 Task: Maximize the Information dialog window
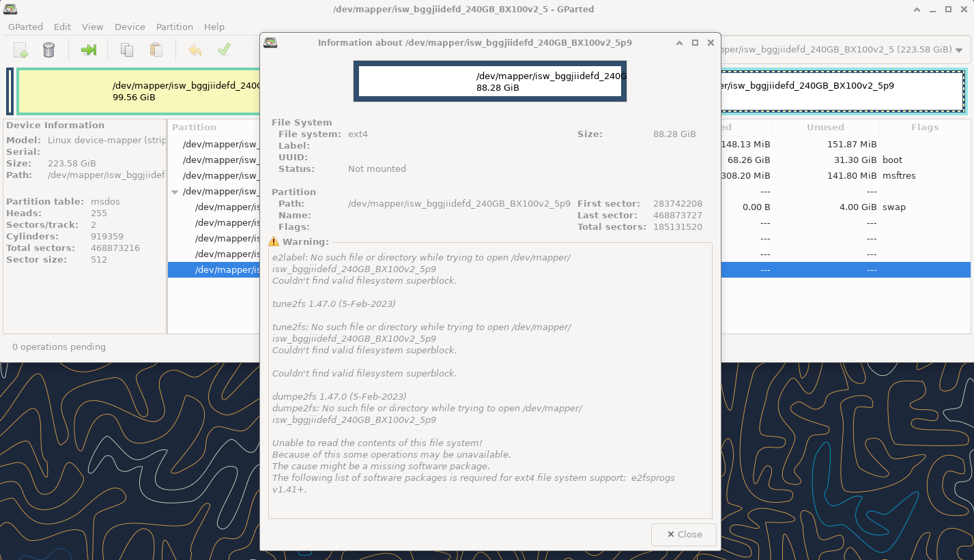pos(695,42)
